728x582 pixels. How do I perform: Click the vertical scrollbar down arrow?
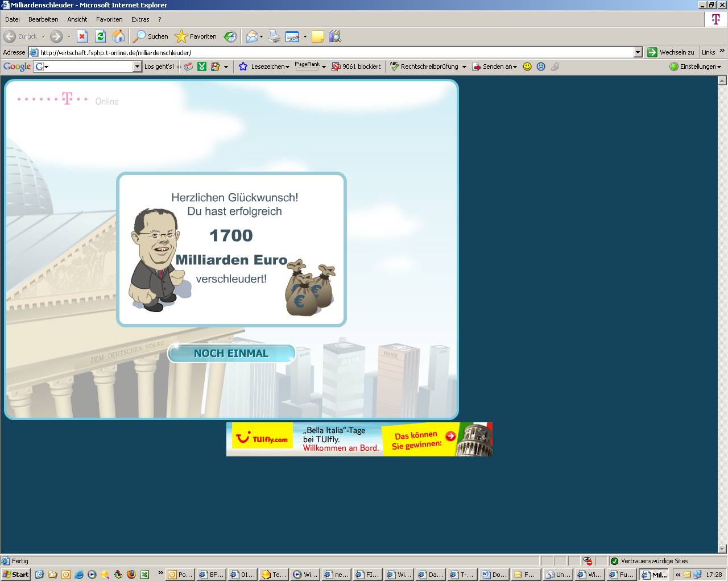(x=722, y=548)
